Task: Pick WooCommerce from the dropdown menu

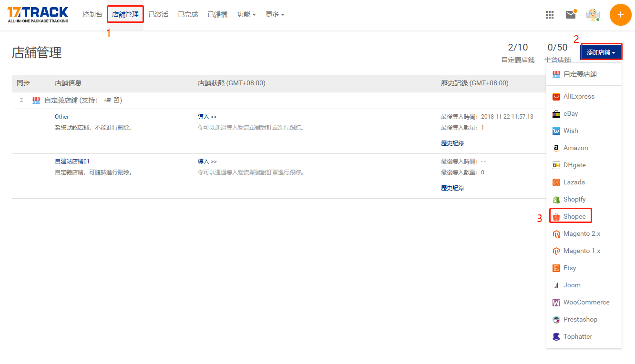Action: pyautogui.click(x=586, y=302)
